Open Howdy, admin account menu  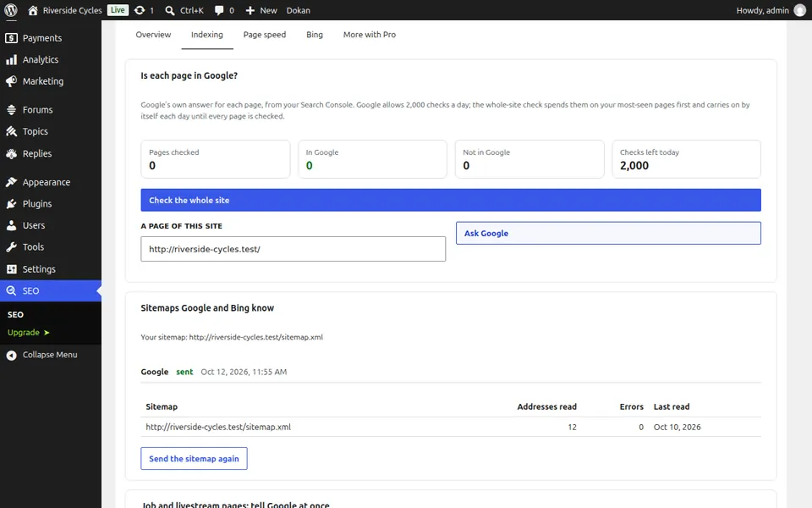(x=771, y=10)
